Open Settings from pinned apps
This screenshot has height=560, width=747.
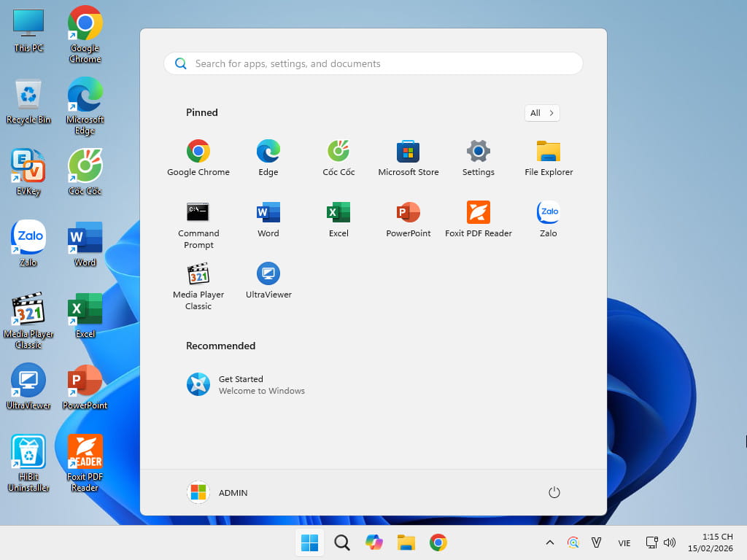coord(479,157)
